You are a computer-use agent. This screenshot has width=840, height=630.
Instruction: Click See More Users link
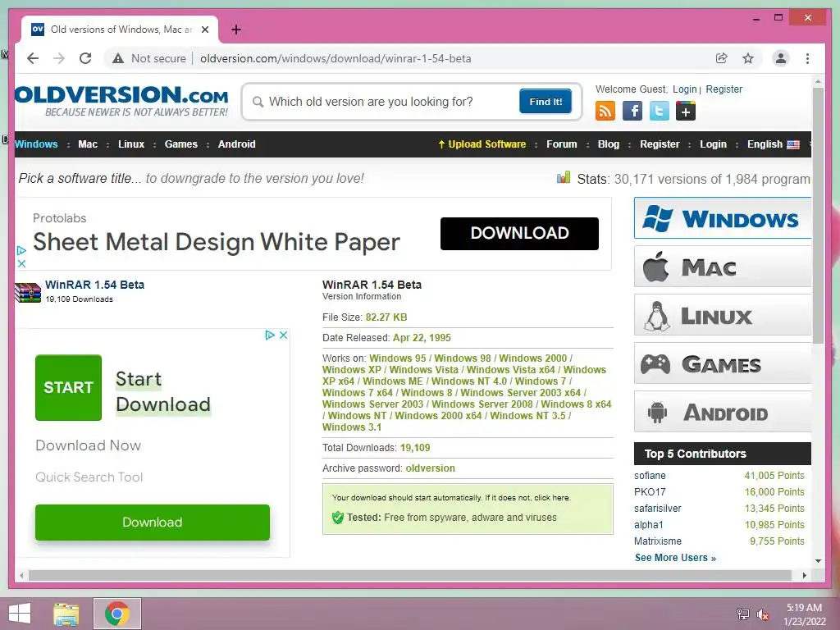(x=675, y=558)
